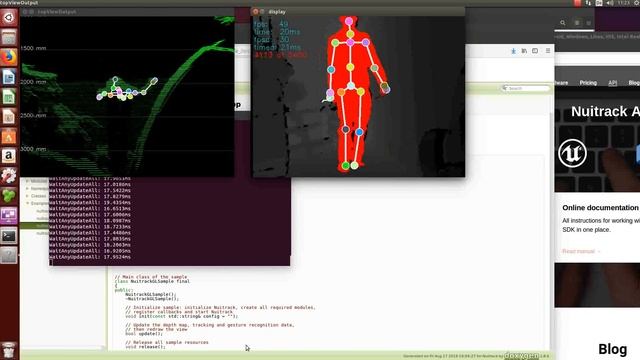Image resolution: width=640 pixels, height=360 pixels.
Task: Open the keyboard layout indicator
Action: (x=599, y=3)
